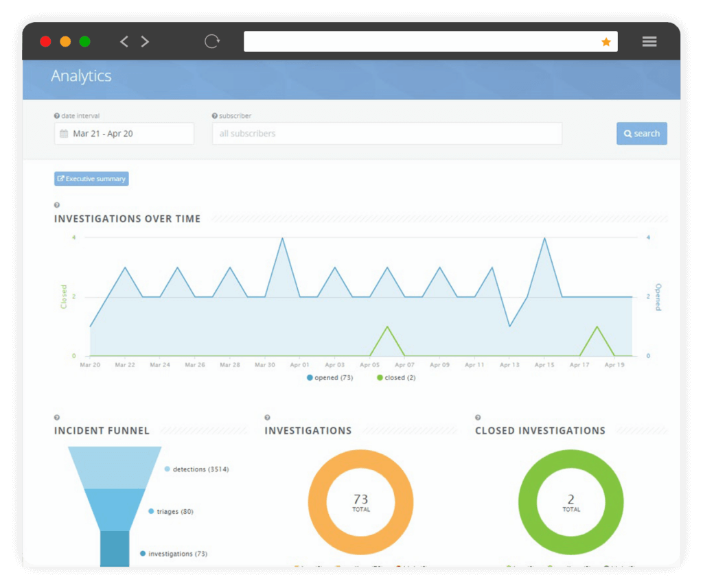The width and height of the screenshot is (703, 588).
Task: Open the browser hamburger menu
Action: (x=649, y=42)
